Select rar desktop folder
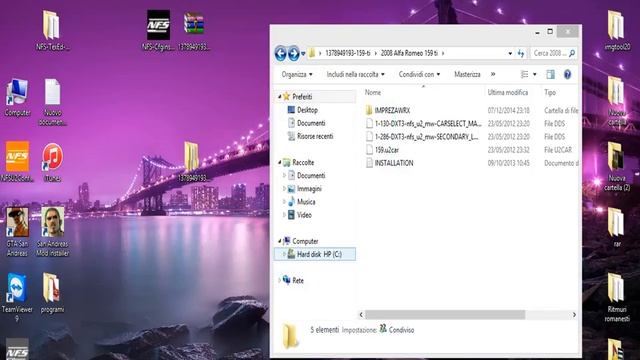 click(x=617, y=227)
